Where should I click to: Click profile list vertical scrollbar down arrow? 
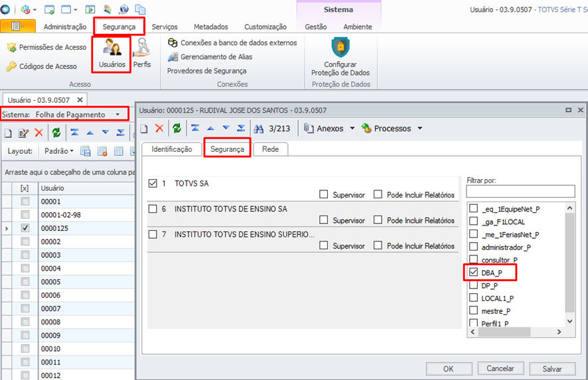tap(569, 321)
